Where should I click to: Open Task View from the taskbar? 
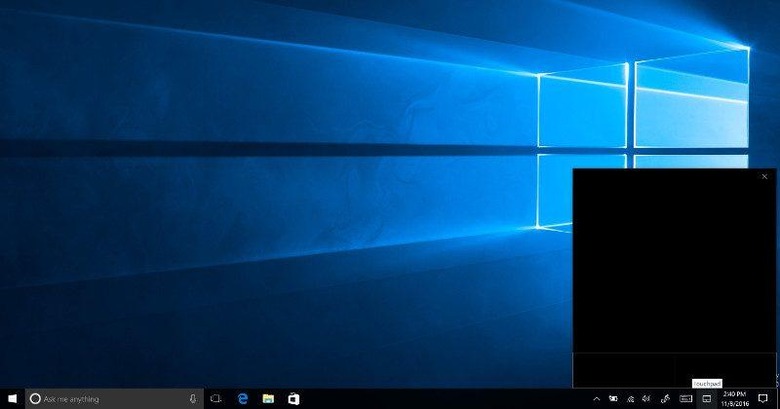[x=216, y=399]
